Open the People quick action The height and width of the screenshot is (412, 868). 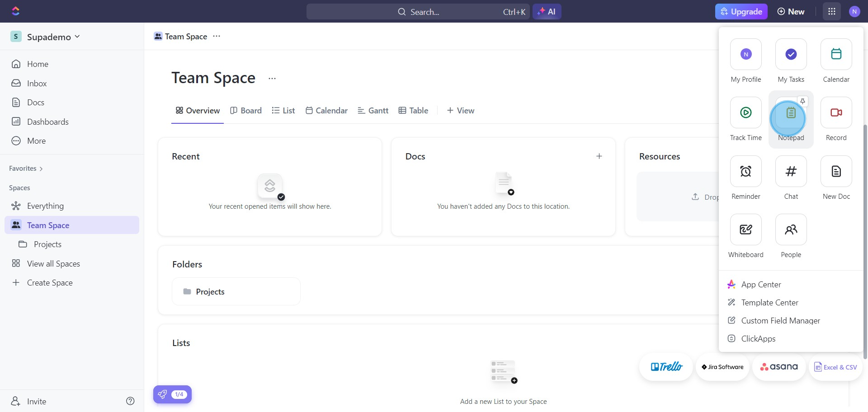click(791, 236)
